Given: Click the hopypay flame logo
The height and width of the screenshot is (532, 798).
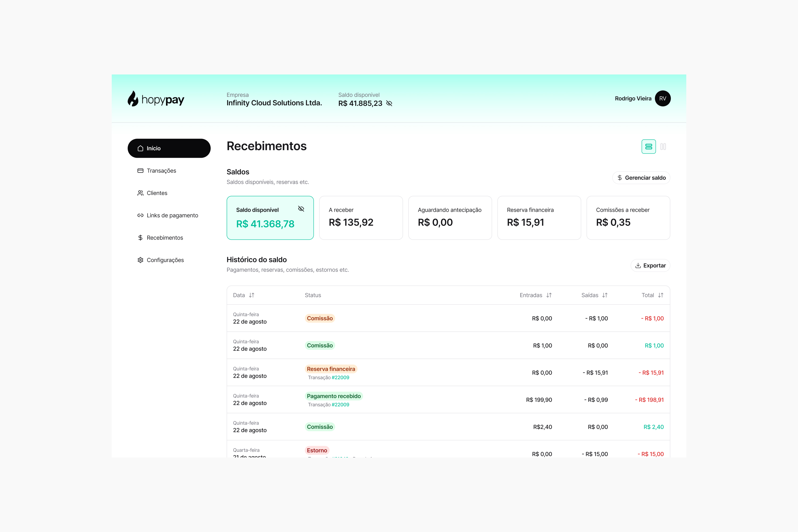Looking at the screenshot, I should (133, 99).
